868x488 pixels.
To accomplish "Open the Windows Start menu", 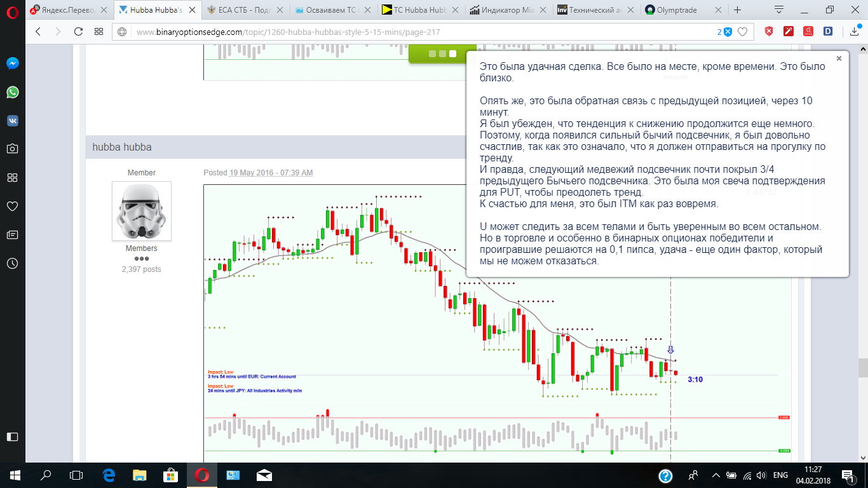I will click(x=15, y=475).
